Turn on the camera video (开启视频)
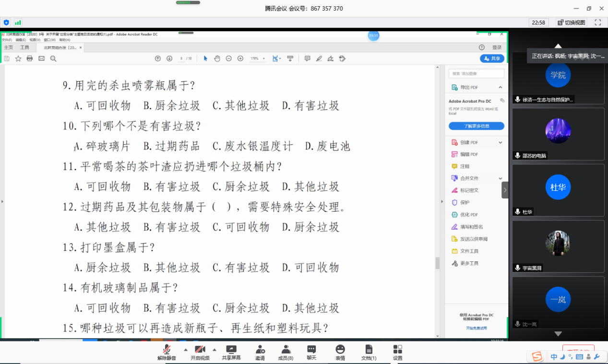This screenshot has width=608, height=364. coord(200,350)
